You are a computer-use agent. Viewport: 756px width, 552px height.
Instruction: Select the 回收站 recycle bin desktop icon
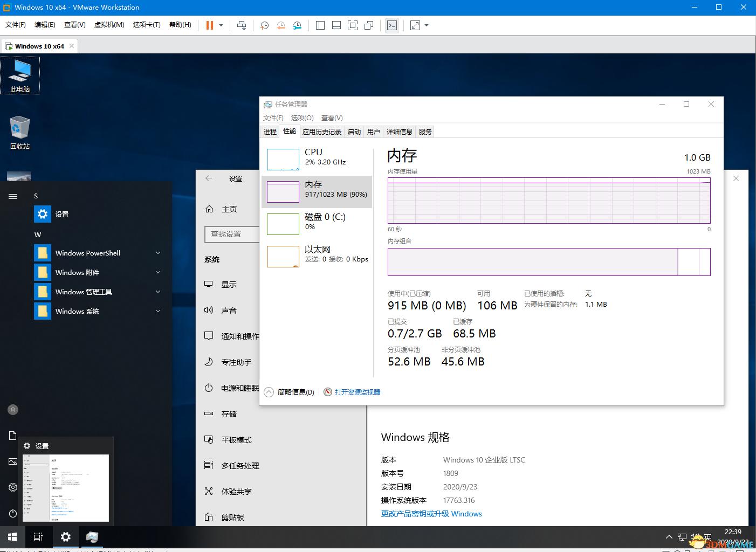pyautogui.click(x=20, y=133)
